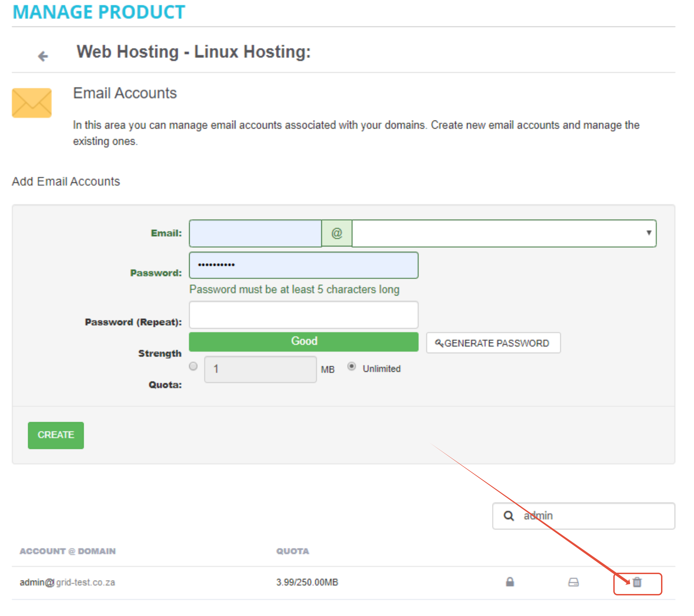Open the email domain dropdown
This screenshot has width=694, height=616.
pos(504,233)
